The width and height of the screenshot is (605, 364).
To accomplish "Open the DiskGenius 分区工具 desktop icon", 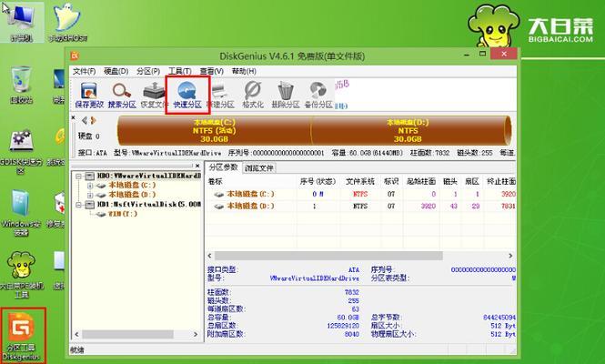I will [x=22, y=336].
